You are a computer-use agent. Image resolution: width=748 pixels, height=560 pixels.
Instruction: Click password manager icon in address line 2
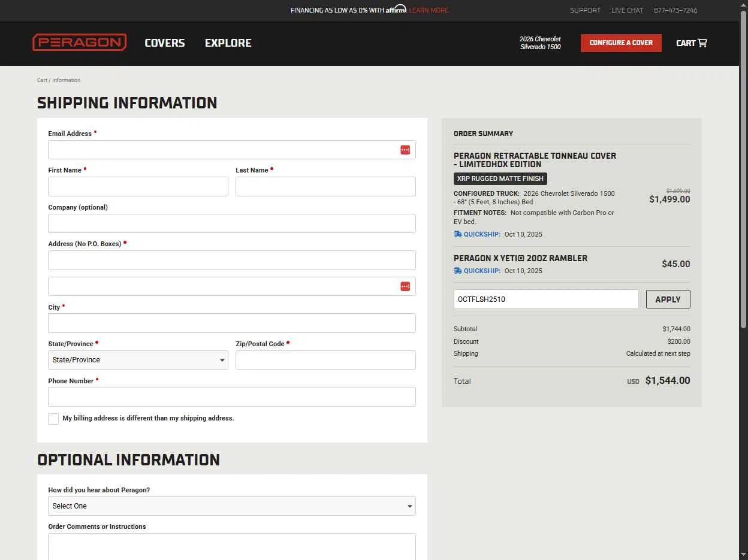click(405, 286)
